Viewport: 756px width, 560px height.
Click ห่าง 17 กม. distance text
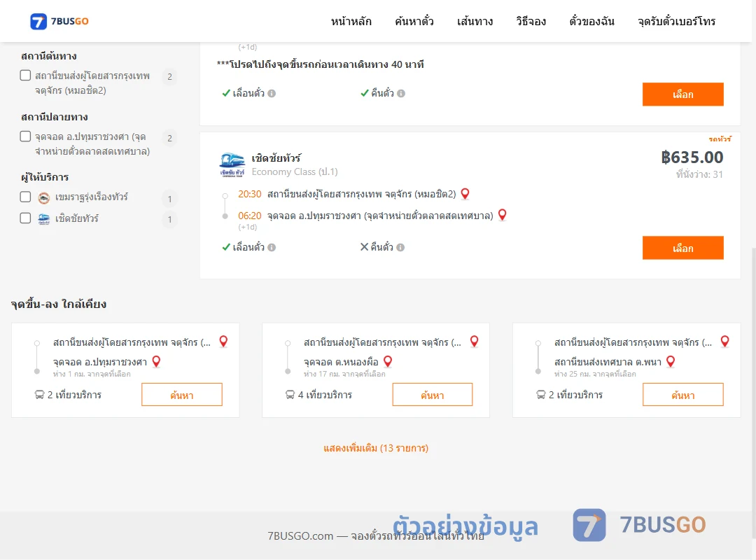[x=344, y=374]
